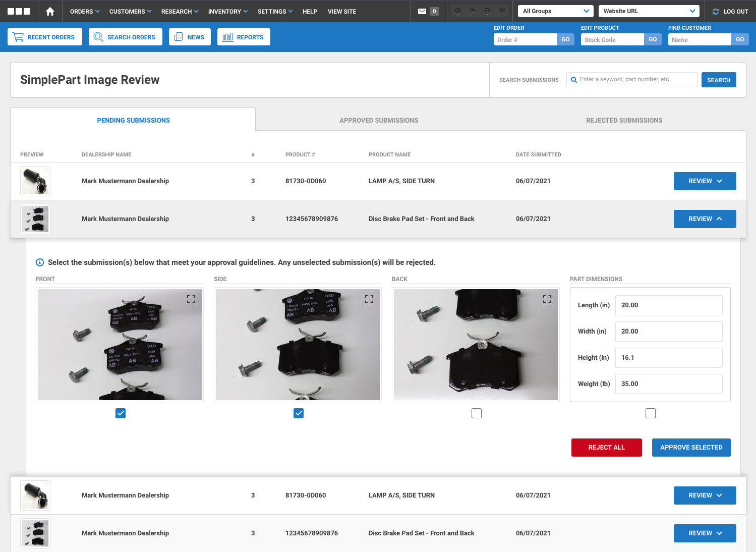The image size is (756, 552).
Task: Open the mail envelope inbox icon
Action: (422, 11)
